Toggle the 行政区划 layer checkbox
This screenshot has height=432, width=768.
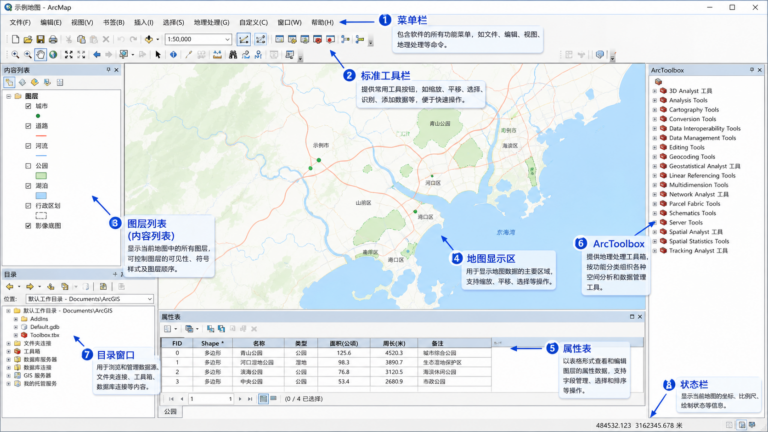point(28,206)
